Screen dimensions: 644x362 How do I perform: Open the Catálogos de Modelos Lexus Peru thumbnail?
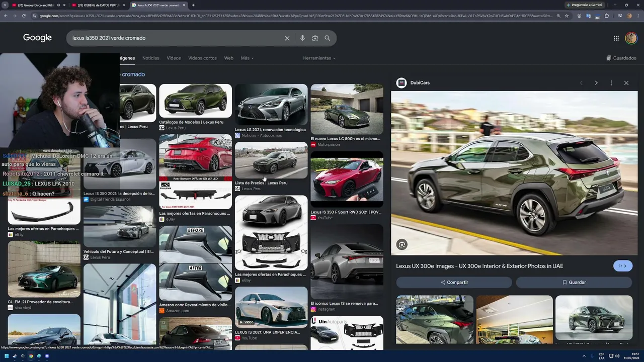(x=195, y=101)
